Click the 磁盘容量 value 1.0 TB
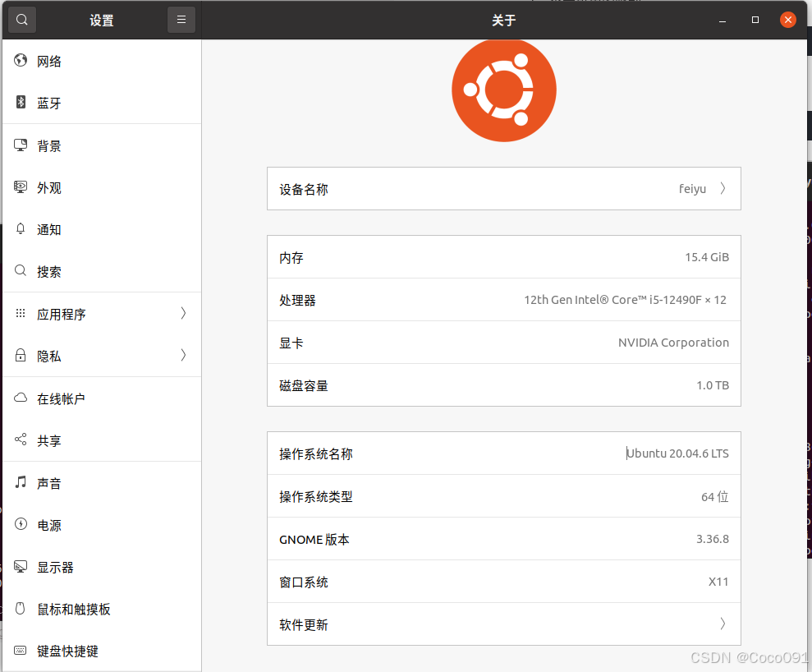 tap(713, 385)
